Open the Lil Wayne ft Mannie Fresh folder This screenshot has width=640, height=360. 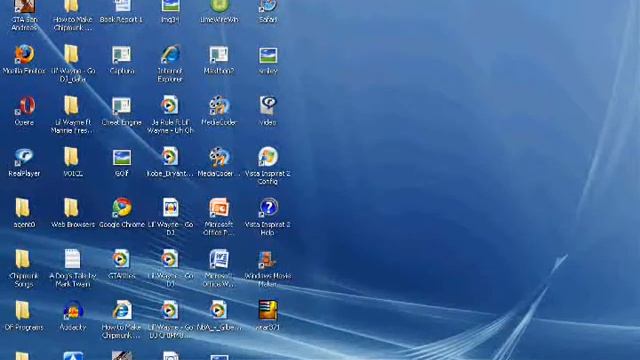coord(71,106)
